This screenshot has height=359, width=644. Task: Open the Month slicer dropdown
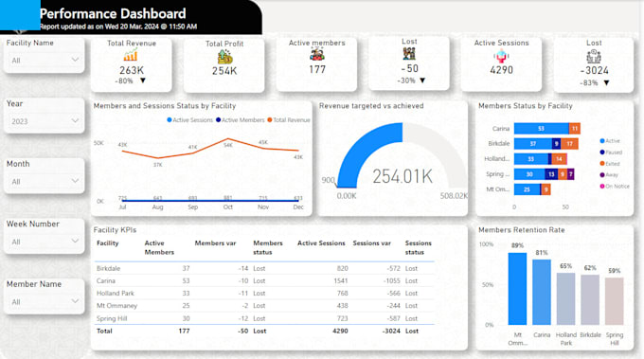tap(45, 181)
